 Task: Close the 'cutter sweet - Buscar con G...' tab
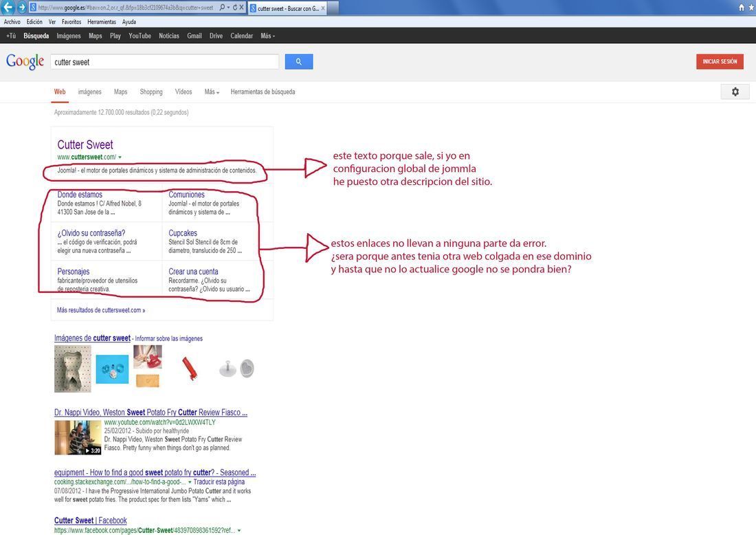322,8
